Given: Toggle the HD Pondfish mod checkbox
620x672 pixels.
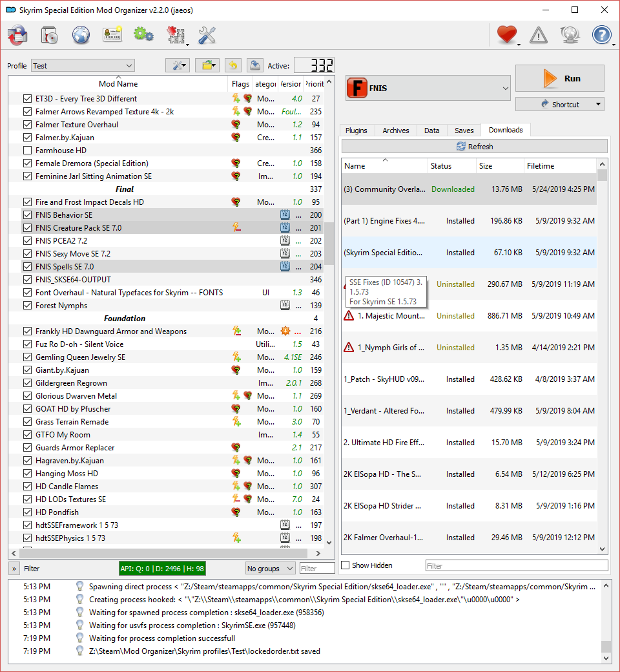Looking at the screenshot, I should (x=27, y=512).
